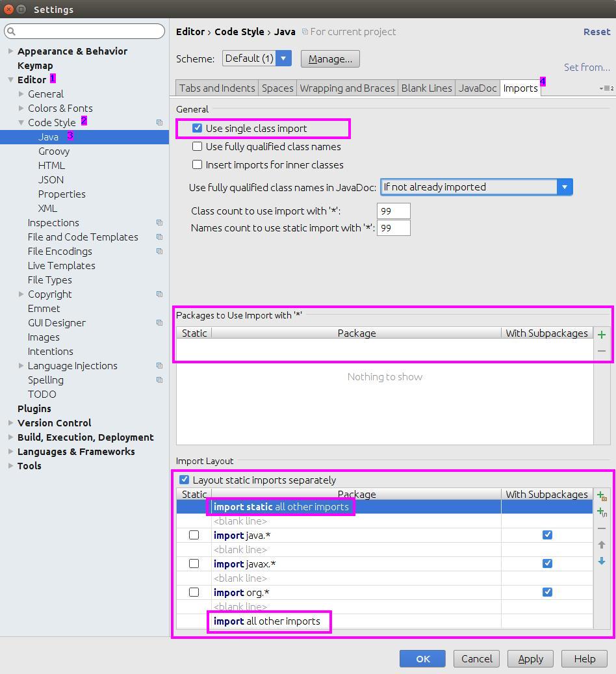The height and width of the screenshot is (674, 616).
Task: Enable Use fully qualified class names
Action: click(197, 147)
